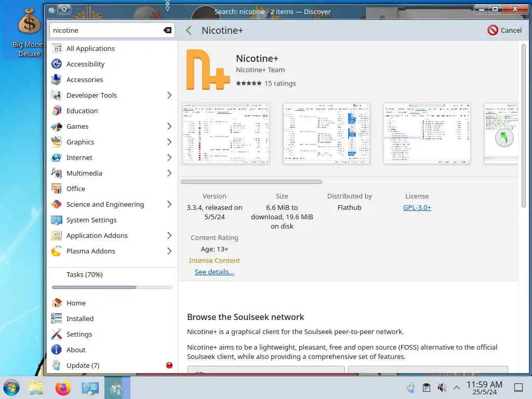Click the muted volume tray icon
This screenshot has height=399, width=532.
coord(442,388)
